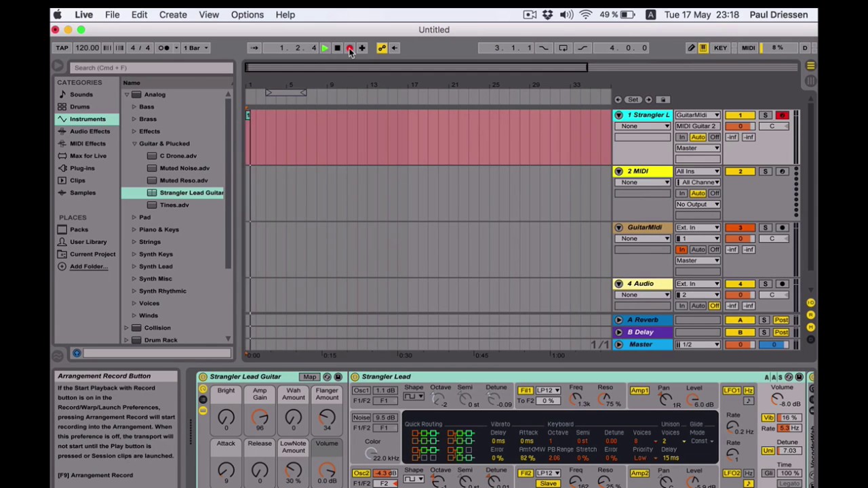Arm the GuitarMidi track for recording
Viewport: 868px width, 488px height.
pos(782,228)
